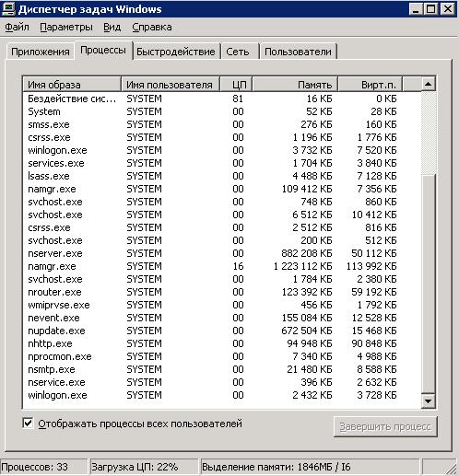Viewport: 459px width, 476px height.
Task: Open the Справка menu
Action: [x=152, y=27]
